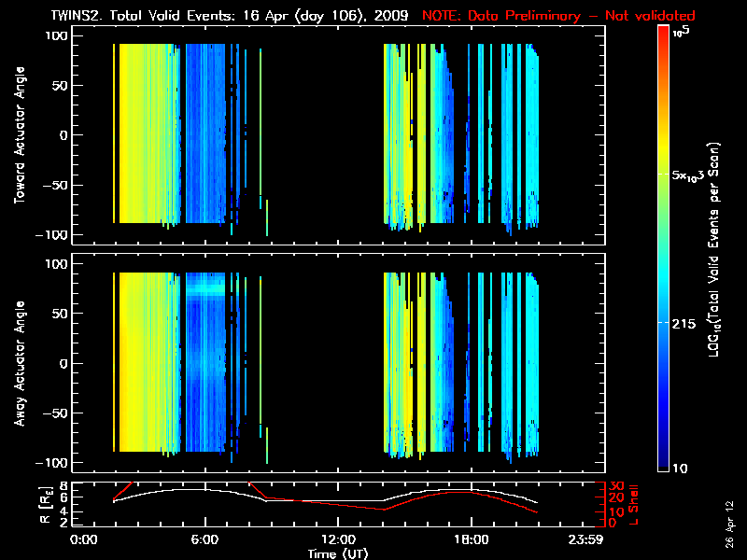Click the red "NOTE: Data Preliminary" warning text
Viewport: 747px width, 560px height.
coord(559,16)
